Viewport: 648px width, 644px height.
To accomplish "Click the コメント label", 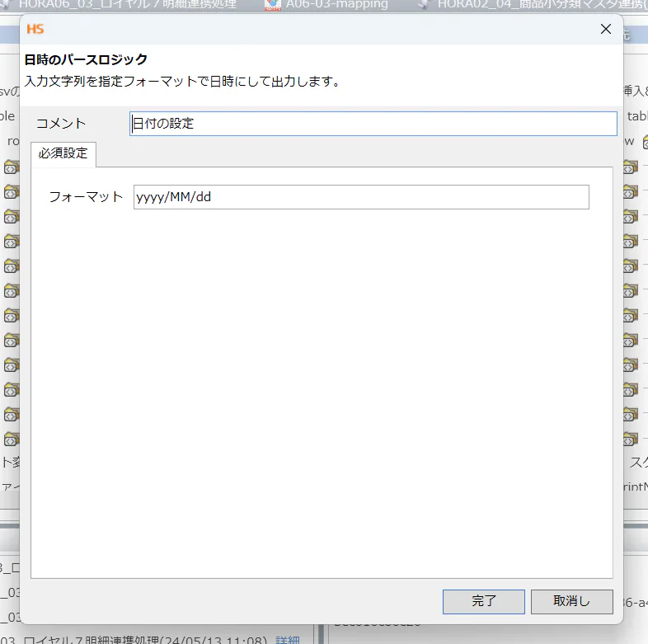I will (61, 123).
